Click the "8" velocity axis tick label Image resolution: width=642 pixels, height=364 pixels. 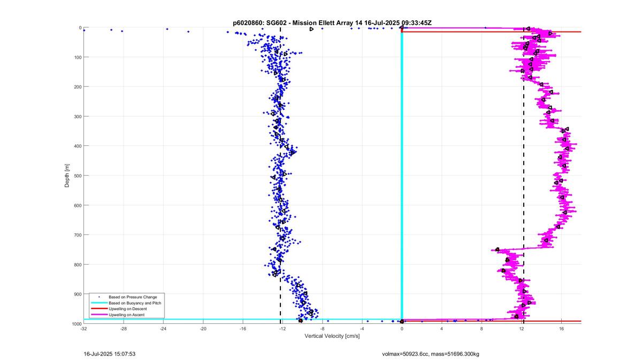(481, 329)
